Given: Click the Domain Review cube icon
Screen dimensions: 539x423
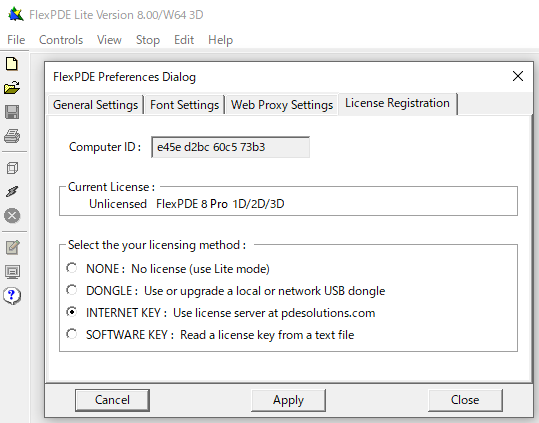Looking at the screenshot, I should [12, 168].
